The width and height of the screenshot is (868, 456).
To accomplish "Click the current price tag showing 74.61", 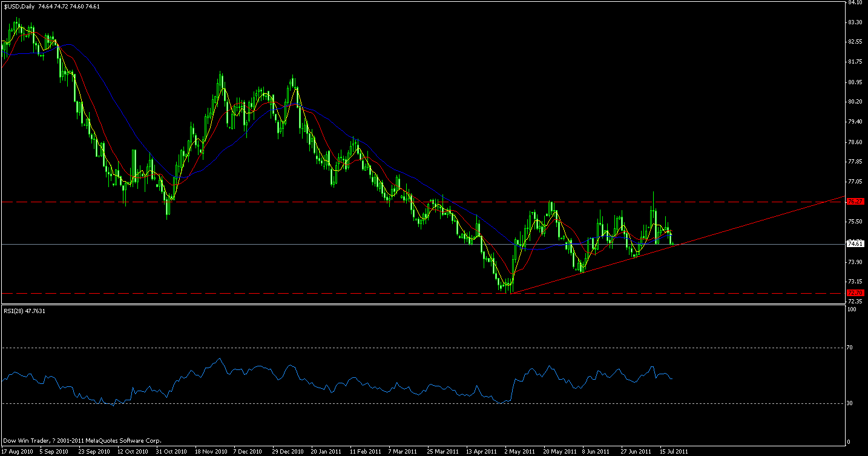I will (x=855, y=243).
